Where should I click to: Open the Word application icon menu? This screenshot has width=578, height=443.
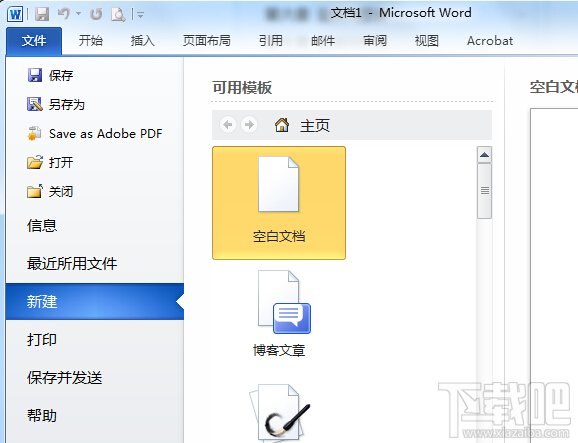[15, 14]
